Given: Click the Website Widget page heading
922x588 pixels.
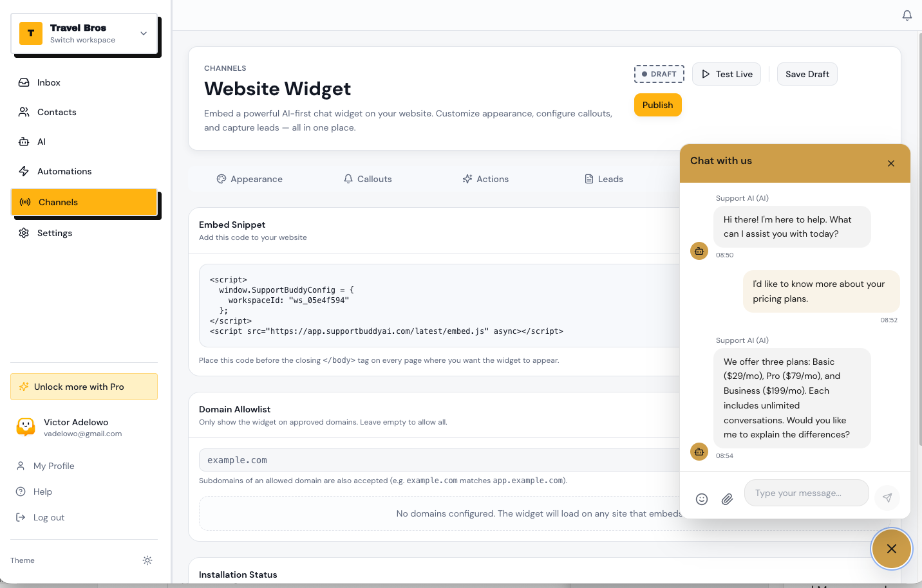Looking at the screenshot, I should click(278, 89).
